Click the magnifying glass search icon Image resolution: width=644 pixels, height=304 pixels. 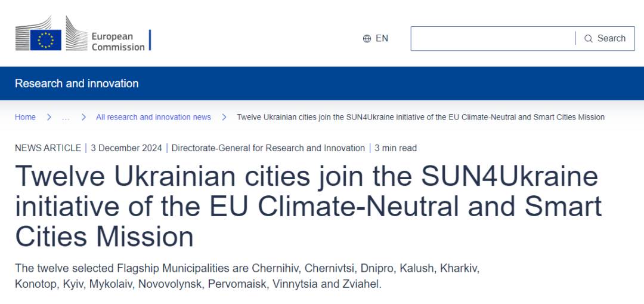click(589, 39)
